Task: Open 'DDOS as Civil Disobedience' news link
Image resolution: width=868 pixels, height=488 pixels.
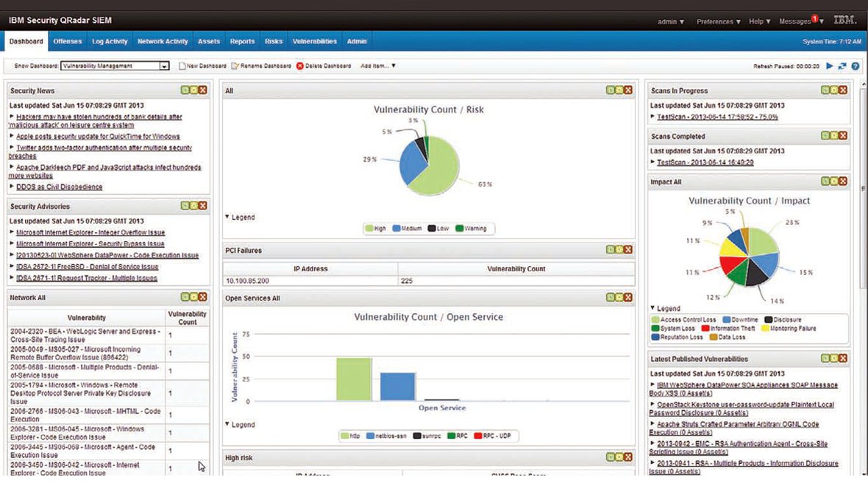Action: (x=60, y=187)
